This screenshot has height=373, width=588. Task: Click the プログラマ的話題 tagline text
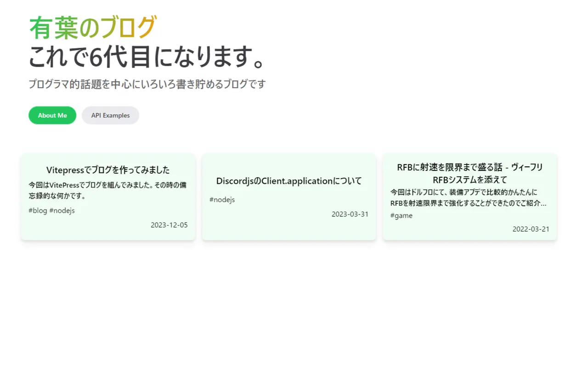pyautogui.click(x=147, y=84)
